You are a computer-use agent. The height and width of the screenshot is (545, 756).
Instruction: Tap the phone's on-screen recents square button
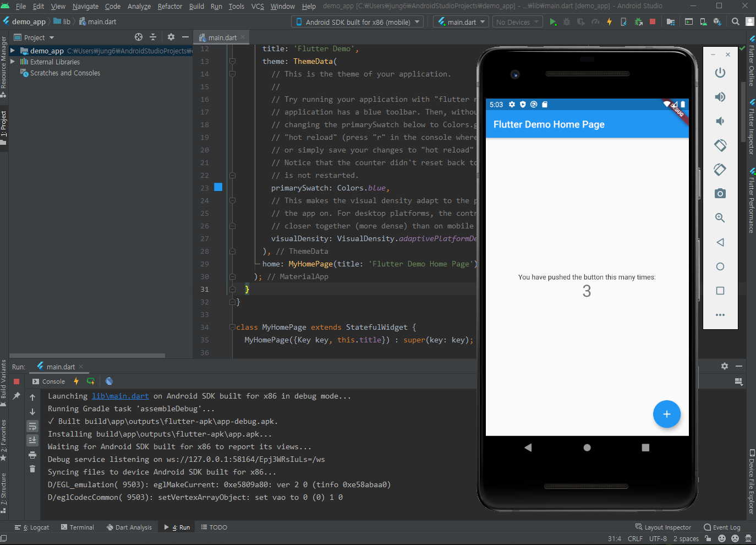pos(645,448)
